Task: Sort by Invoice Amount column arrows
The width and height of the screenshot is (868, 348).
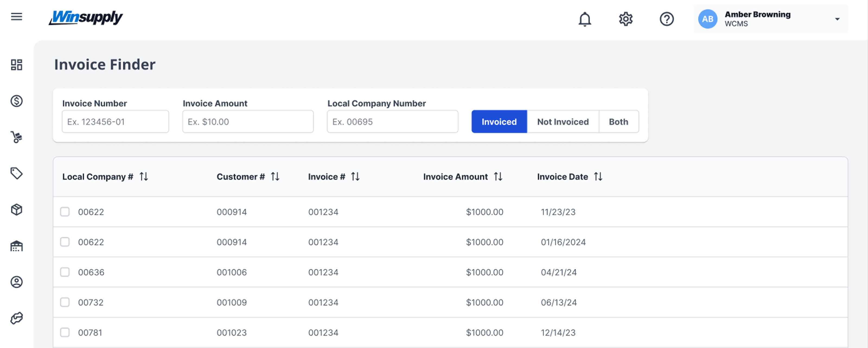Action: point(498,176)
